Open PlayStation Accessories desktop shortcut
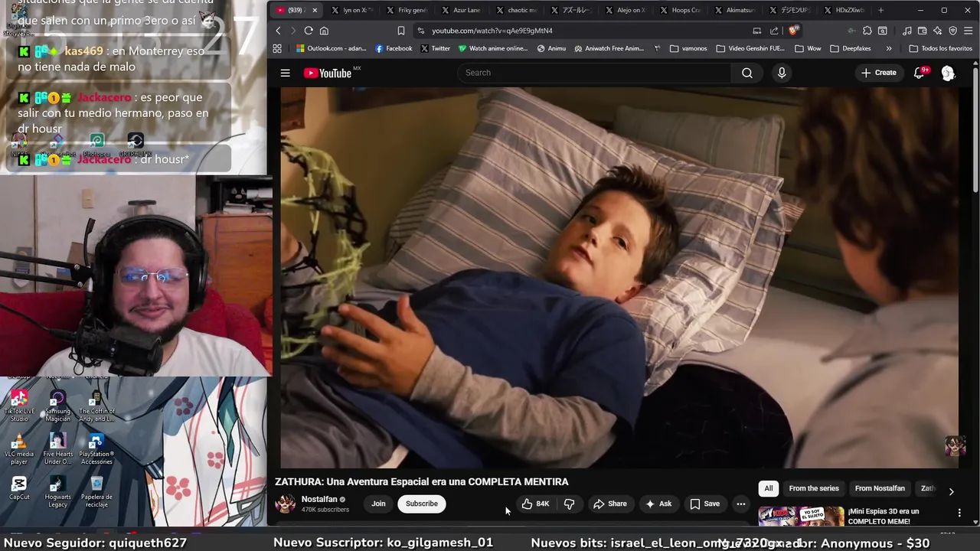 [x=96, y=448]
